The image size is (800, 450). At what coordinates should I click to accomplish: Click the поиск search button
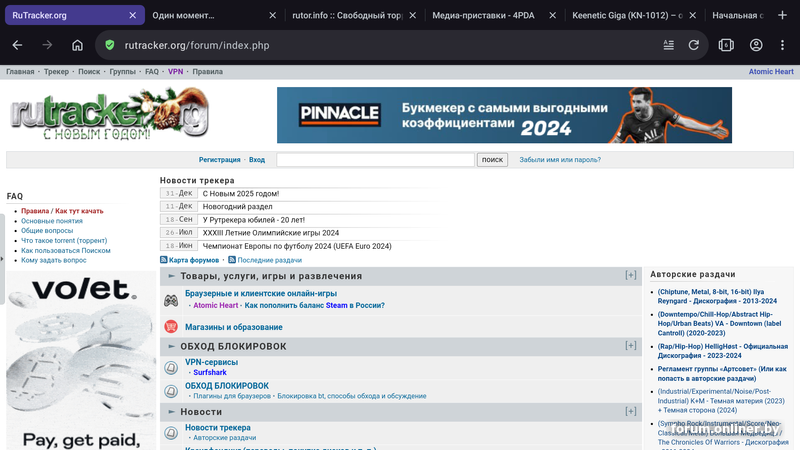pos(492,160)
